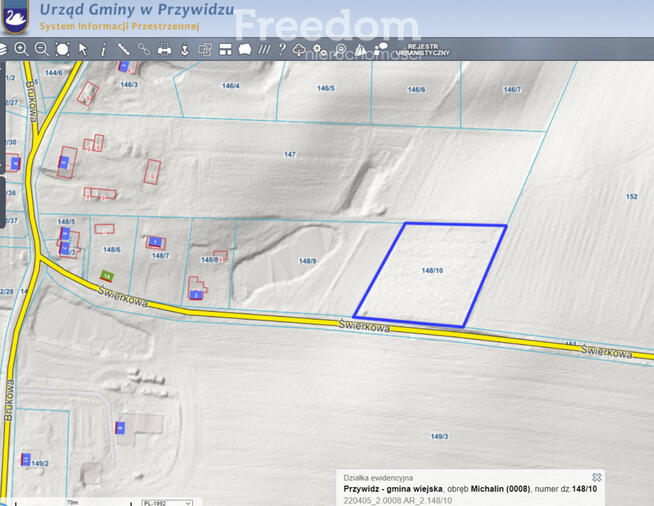The height and width of the screenshot is (506, 654).
Task: Close the Działka ewidencyjna info popup
Action: point(597,477)
